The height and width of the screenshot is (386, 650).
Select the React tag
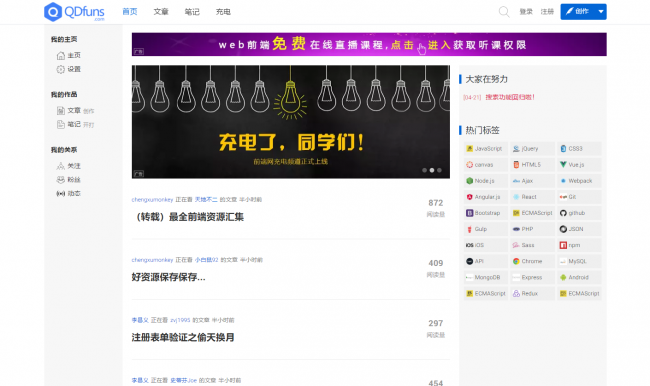click(x=532, y=197)
